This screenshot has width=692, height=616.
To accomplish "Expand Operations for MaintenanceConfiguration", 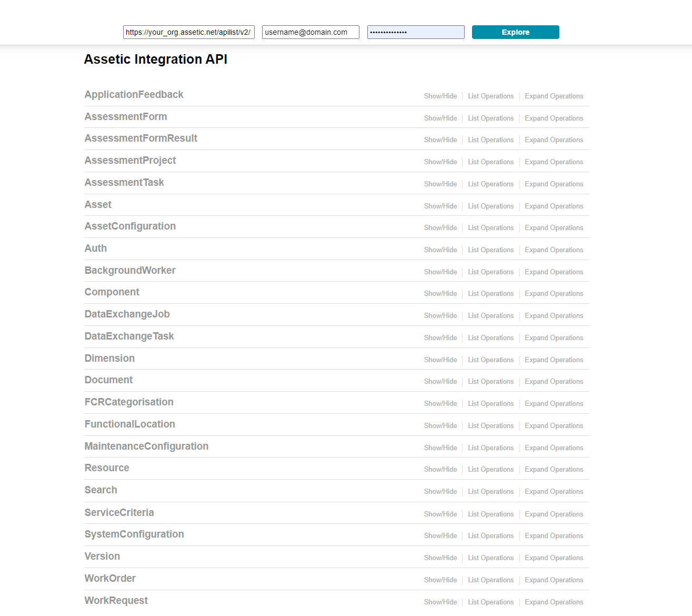I will click(554, 448).
